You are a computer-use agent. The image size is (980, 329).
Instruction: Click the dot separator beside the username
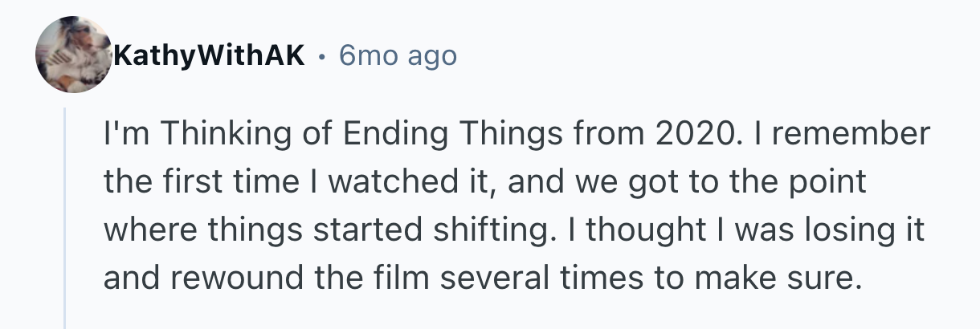(321, 55)
